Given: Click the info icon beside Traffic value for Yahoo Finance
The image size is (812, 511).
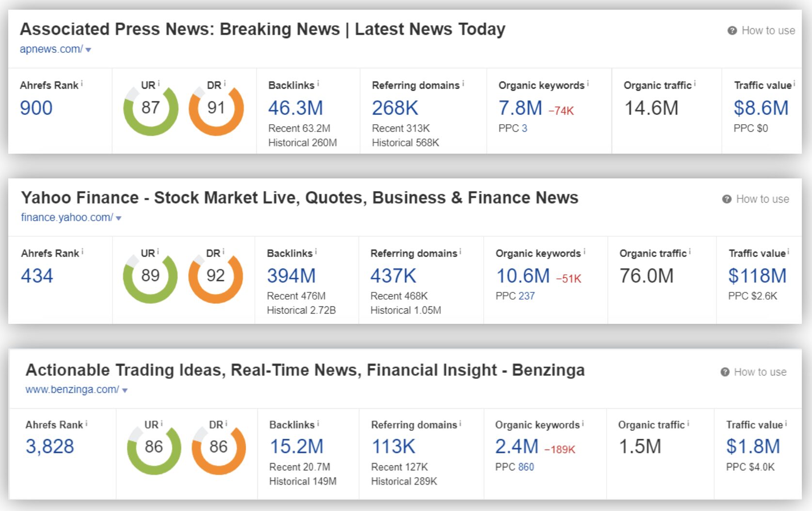Looking at the screenshot, I should [x=788, y=252].
